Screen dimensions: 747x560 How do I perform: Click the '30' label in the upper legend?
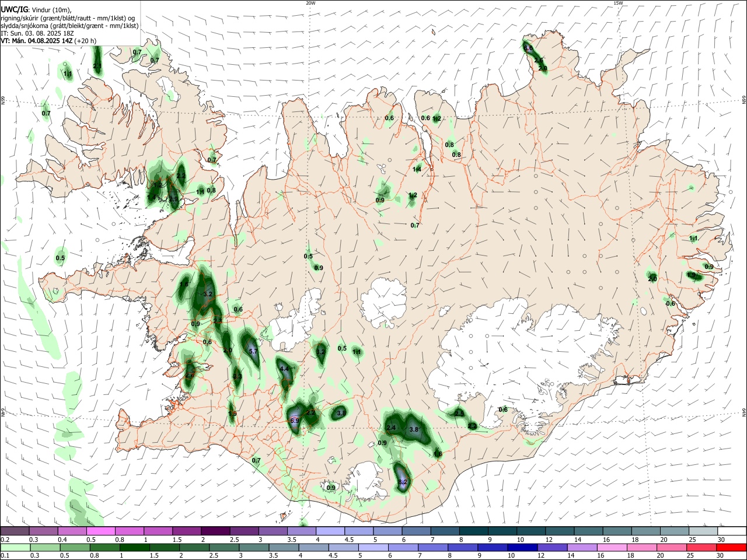click(x=721, y=540)
